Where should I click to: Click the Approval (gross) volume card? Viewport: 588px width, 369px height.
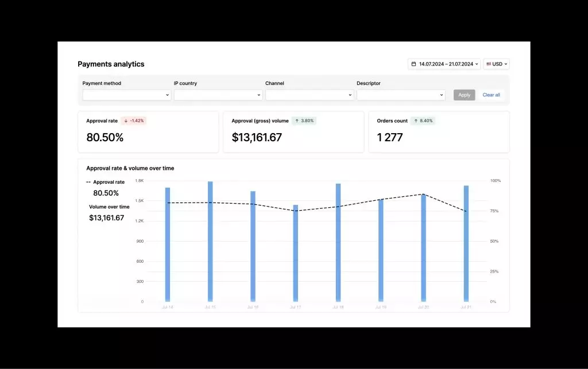[293, 132]
